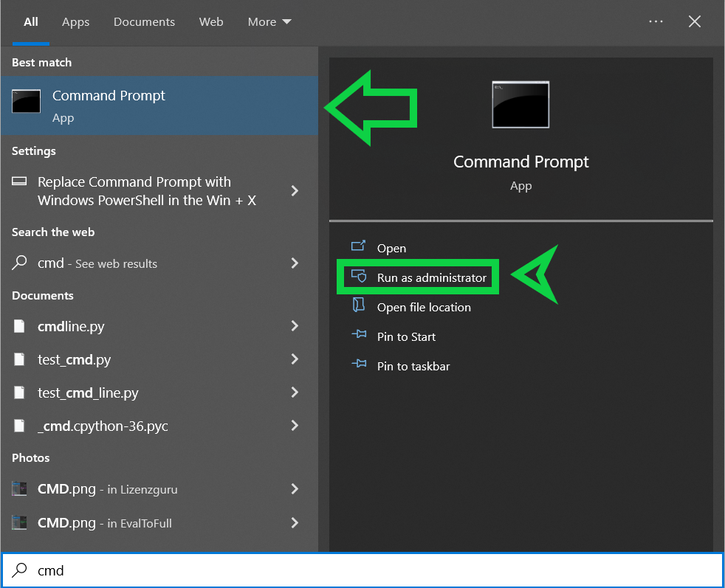Click the file icon of test_cmd.py
725x588 pixels.
[19, 359]
